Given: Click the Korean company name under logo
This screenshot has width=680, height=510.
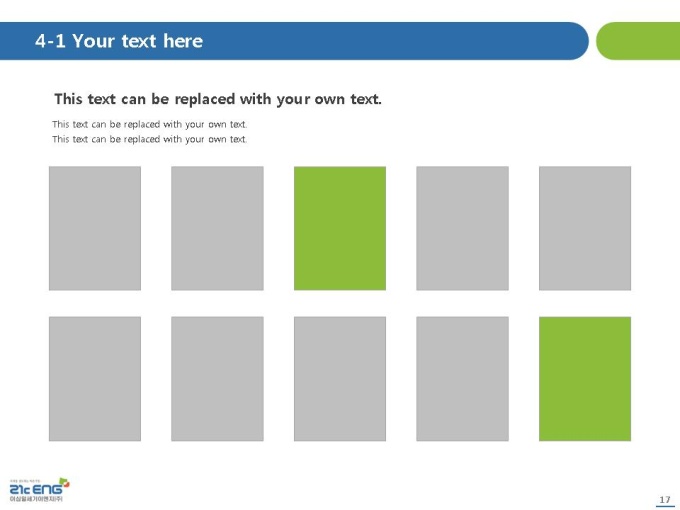Looking at the screenshot, I should point(36,499).
